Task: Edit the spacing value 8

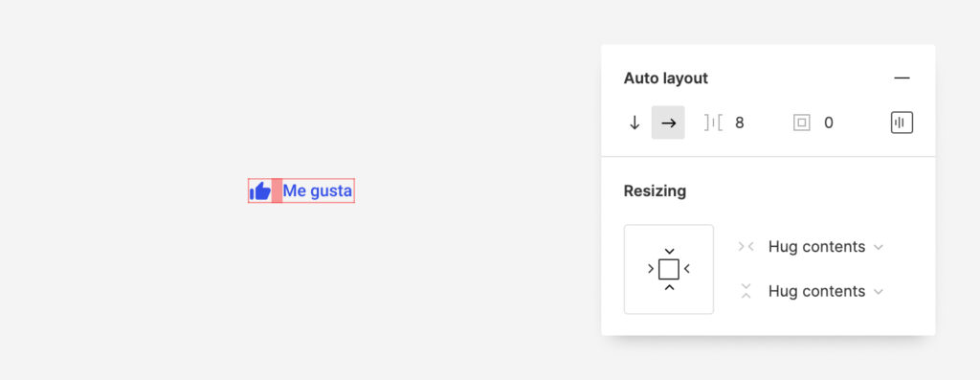Action: tap(740, 123)
